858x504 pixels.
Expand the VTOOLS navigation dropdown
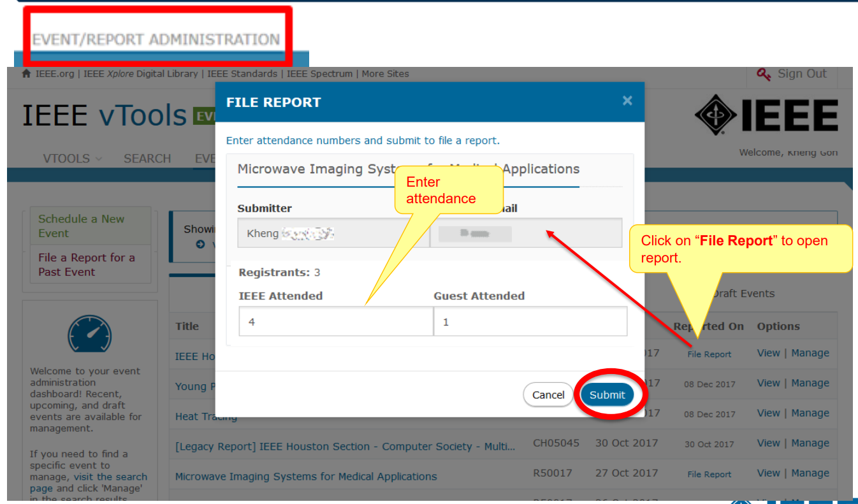66,159
